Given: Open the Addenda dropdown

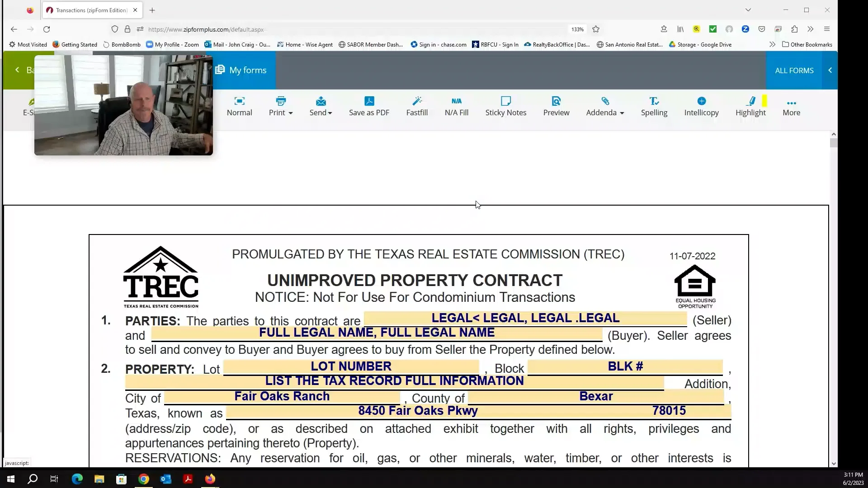Looking at the screenshot, I should pyautogui.click(x=605, y=106).
